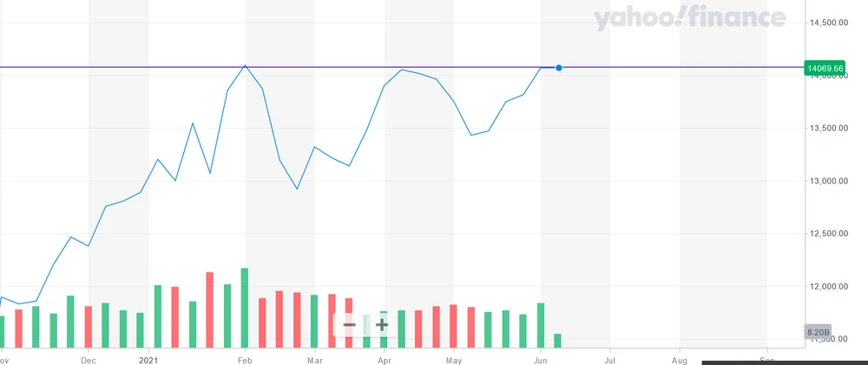Click the 2021 year label on the date axis
Viewport: 868px width, 365px height.
151,358
